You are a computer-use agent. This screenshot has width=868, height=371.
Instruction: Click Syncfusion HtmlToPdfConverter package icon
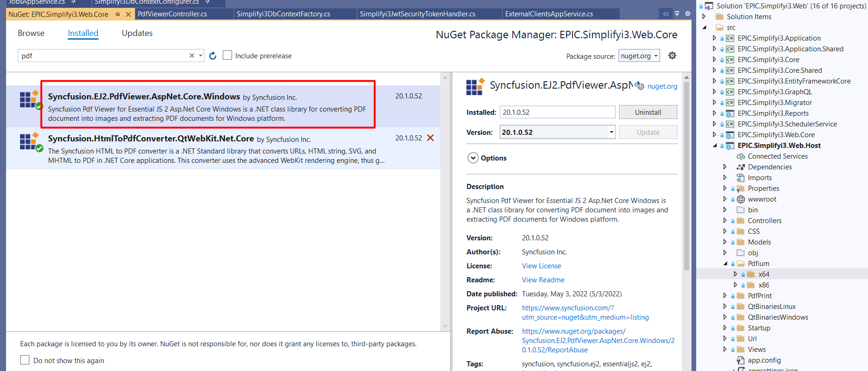click(x=30, y=142)
